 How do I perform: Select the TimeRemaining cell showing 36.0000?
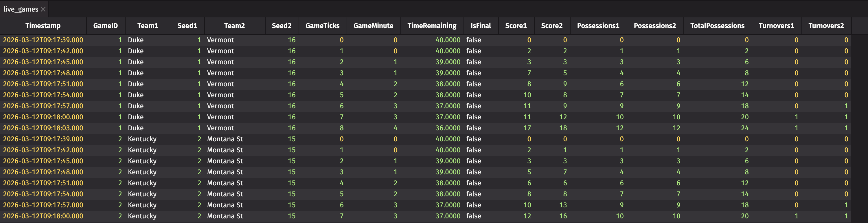pyautogui.click(x=448, y=128)
